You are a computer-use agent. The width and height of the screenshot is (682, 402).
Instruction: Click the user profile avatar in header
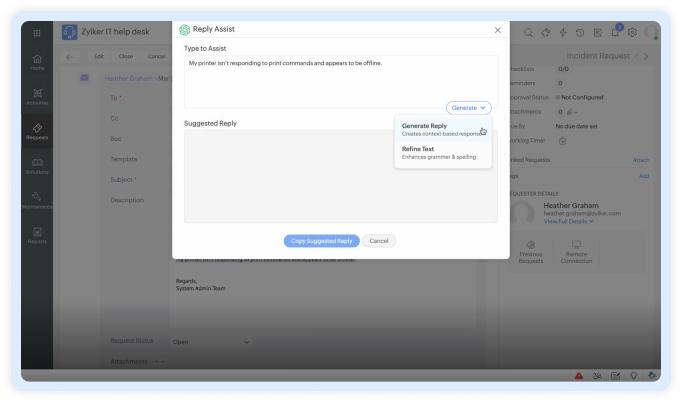pos(651,32)
